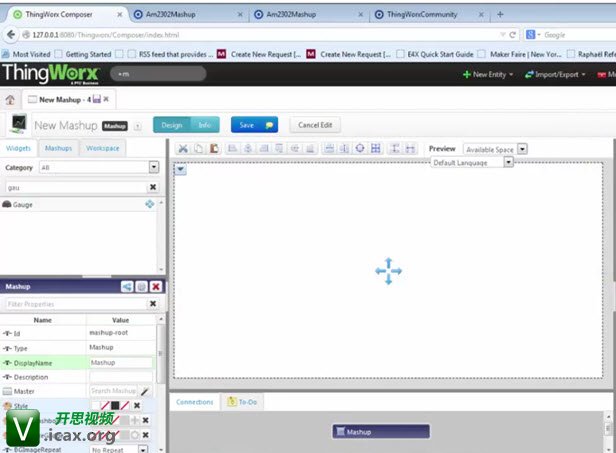Open the Default Language dropdown
The height and width of the screenshot is (453, 616).
tap(509, 162)
